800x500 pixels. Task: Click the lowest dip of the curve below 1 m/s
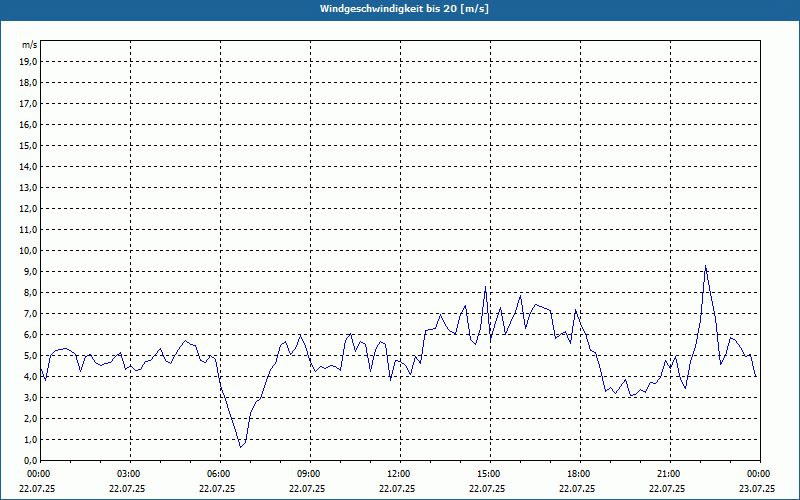(x=241, y=447)
